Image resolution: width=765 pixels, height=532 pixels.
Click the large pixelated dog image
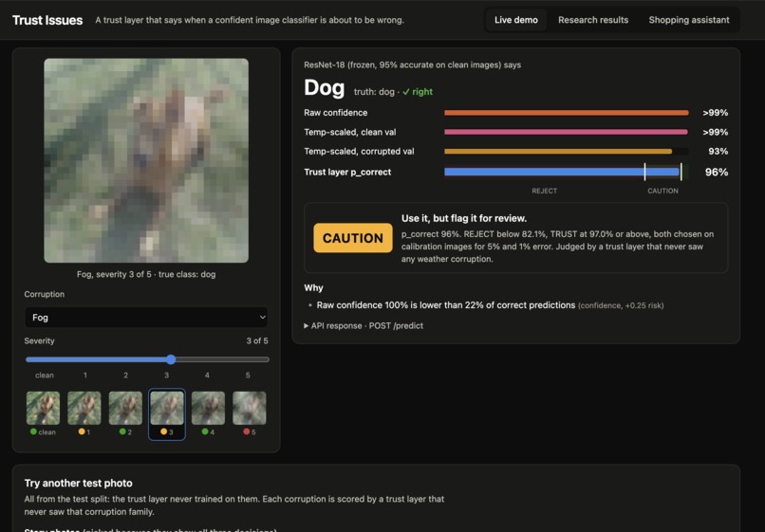point(146,160)
